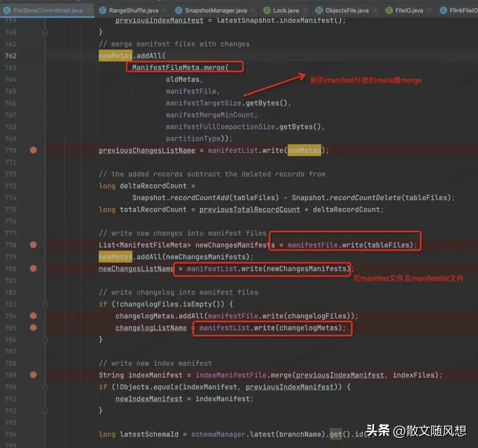Collapse the block ending at line 786
Screen dimensions: 478x448
tap(45, 340)
